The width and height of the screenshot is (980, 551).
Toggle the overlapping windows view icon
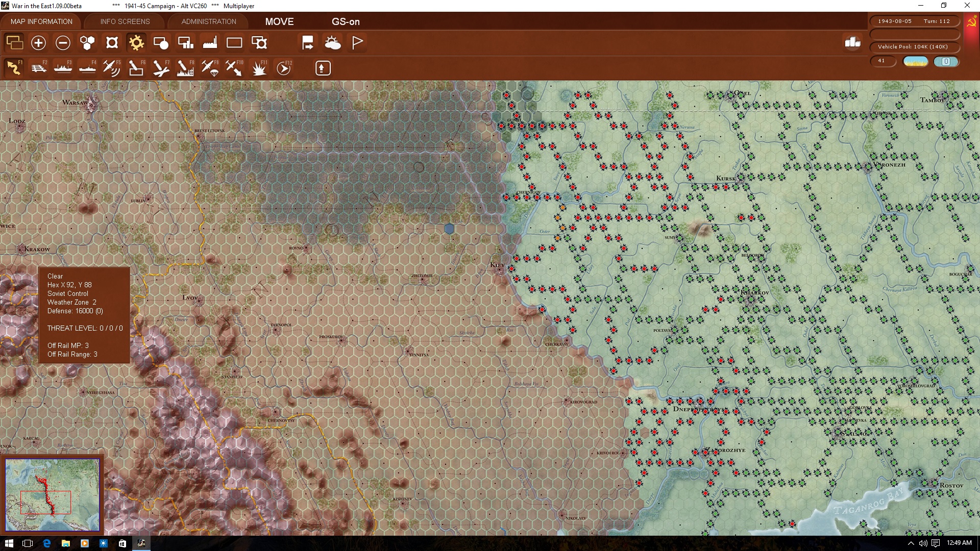coord(14,42)
